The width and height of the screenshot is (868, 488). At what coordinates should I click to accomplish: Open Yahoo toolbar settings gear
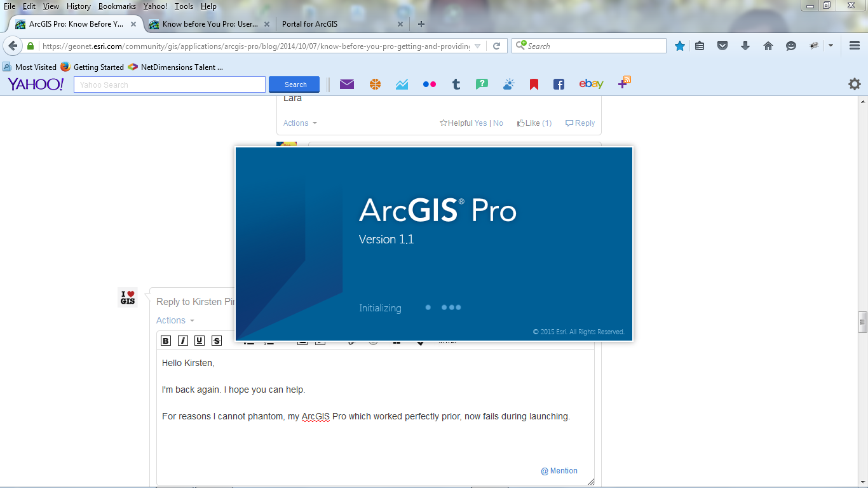pos(855,84)
